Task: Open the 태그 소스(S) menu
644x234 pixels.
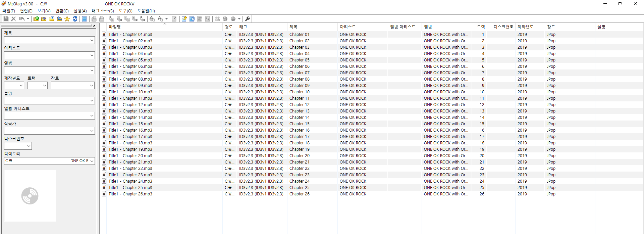Action: 103,11
